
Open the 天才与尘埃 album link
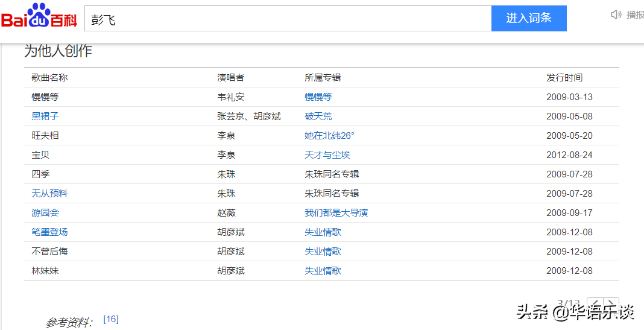327,155
